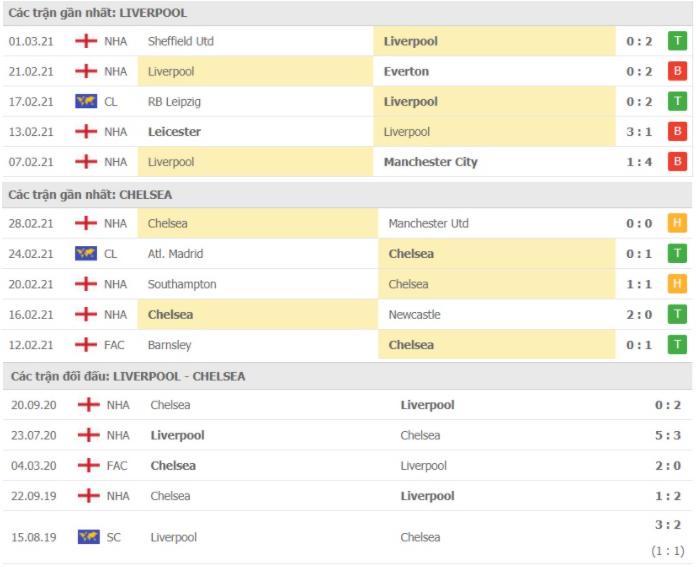Click red B badge for Manchester City match
The height and width of the screenshot is (567, 697).
pos(677,162)
